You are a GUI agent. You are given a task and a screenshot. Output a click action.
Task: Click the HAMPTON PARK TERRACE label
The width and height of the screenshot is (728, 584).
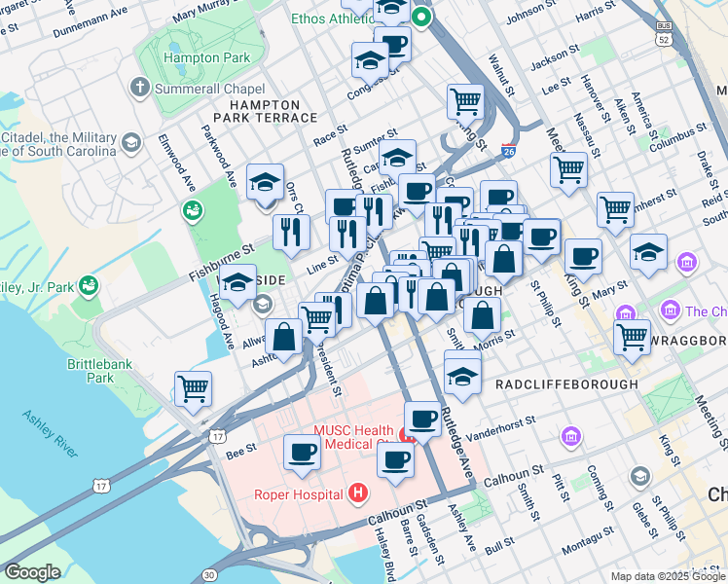tap(265, 111)
